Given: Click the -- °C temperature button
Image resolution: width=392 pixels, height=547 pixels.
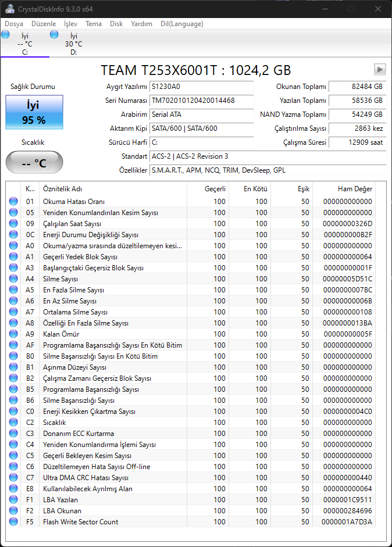Looking at the screenshot, I should pyautogui.click(x=34, y=162).
